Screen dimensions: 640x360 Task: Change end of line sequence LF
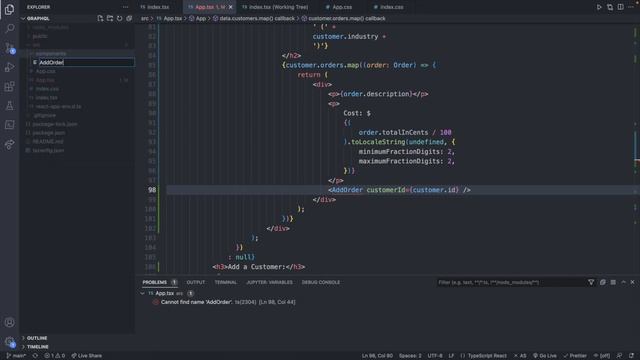(451, 356)
